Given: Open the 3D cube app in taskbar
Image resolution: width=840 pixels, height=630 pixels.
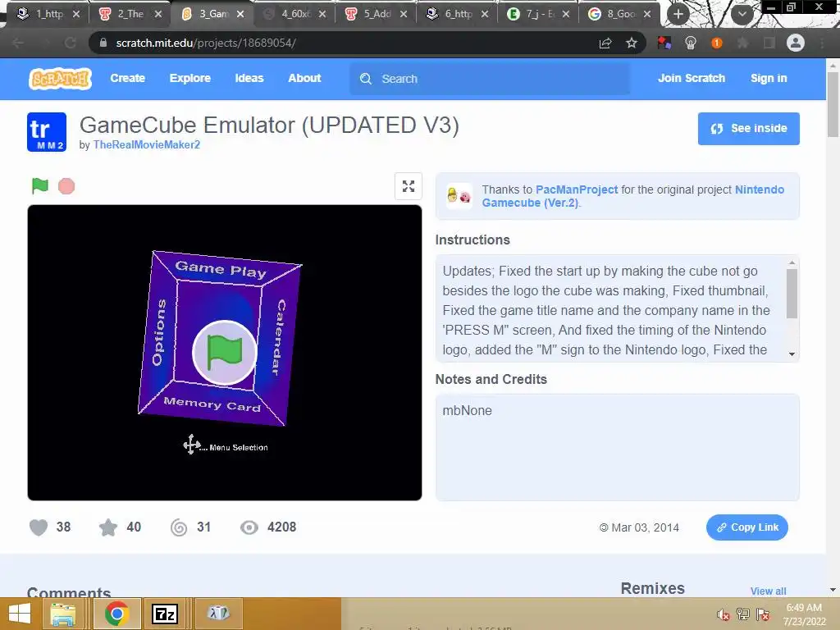Looking at the screenshot, I should pyautogui.click(x=218, y=612).
